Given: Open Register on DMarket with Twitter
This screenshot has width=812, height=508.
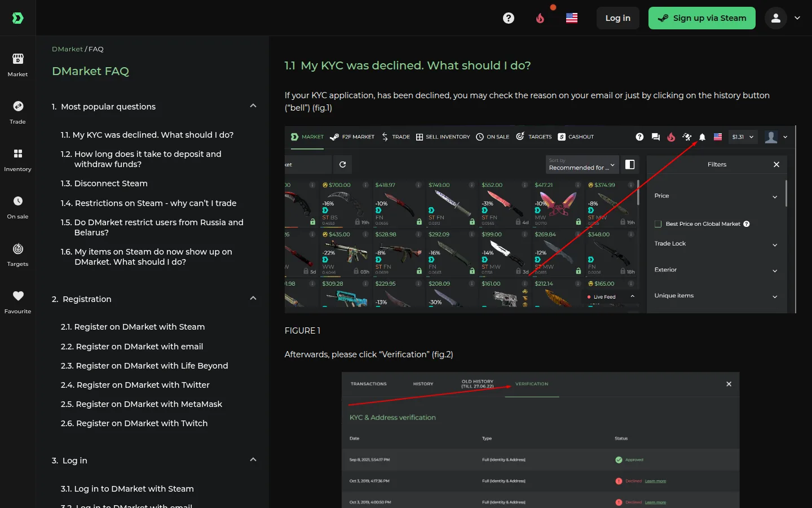Looking at the screenshot, I should pos(135,385).
